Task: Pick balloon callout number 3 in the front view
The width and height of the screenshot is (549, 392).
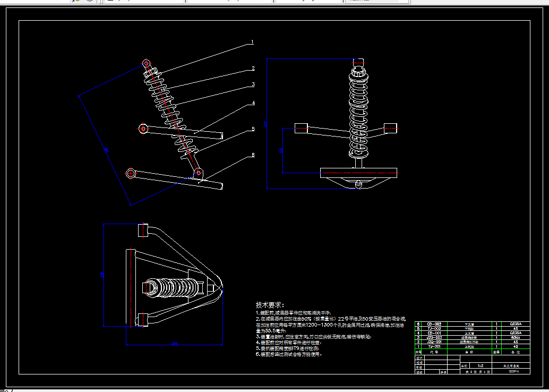Action: [x=253, y=84]
